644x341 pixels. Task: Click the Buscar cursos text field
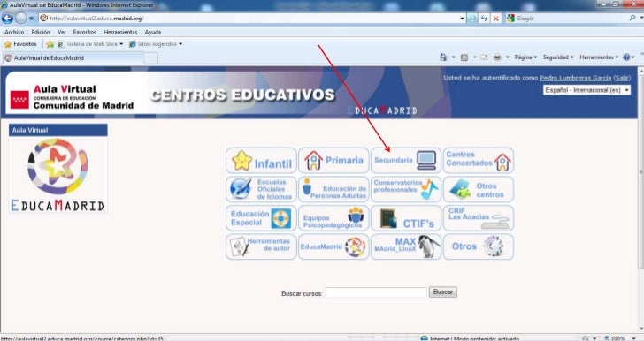[376, 292]
